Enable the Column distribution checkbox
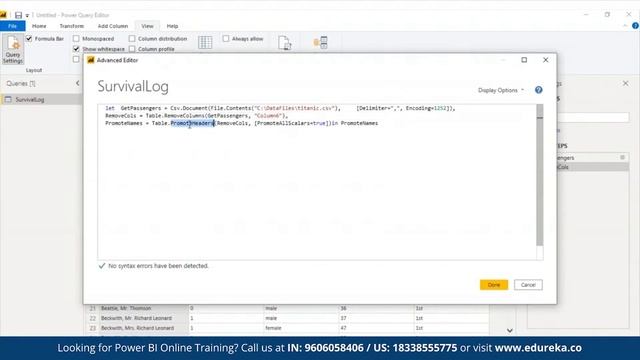The image size is (640, 360). point(132,38)
